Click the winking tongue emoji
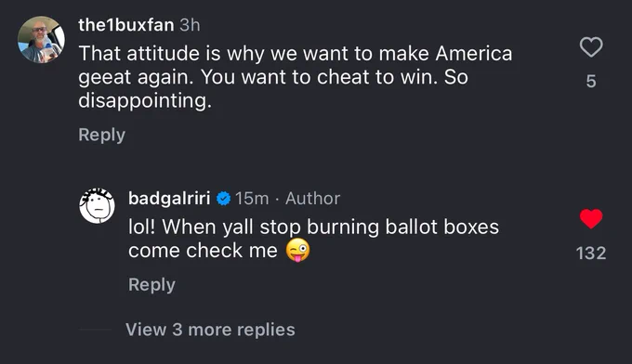The image size is (632, 364). point(297,250)
